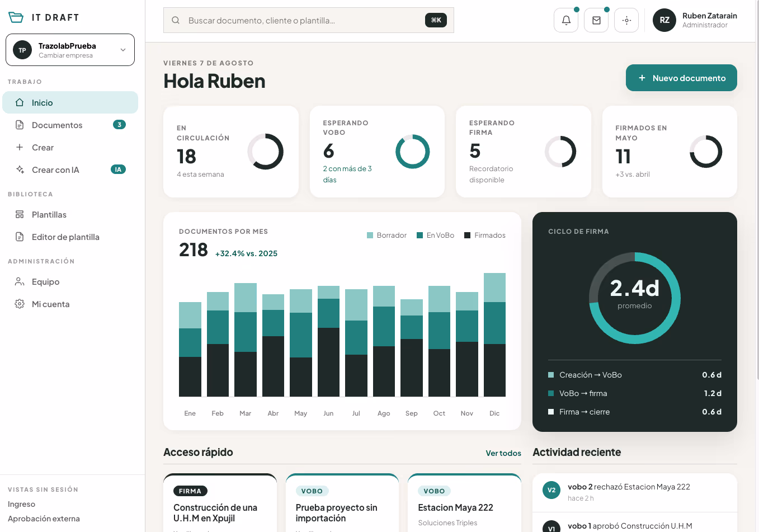
Task: Click the gear icon beside Mi cuenta
Action: tap(20, 304)
